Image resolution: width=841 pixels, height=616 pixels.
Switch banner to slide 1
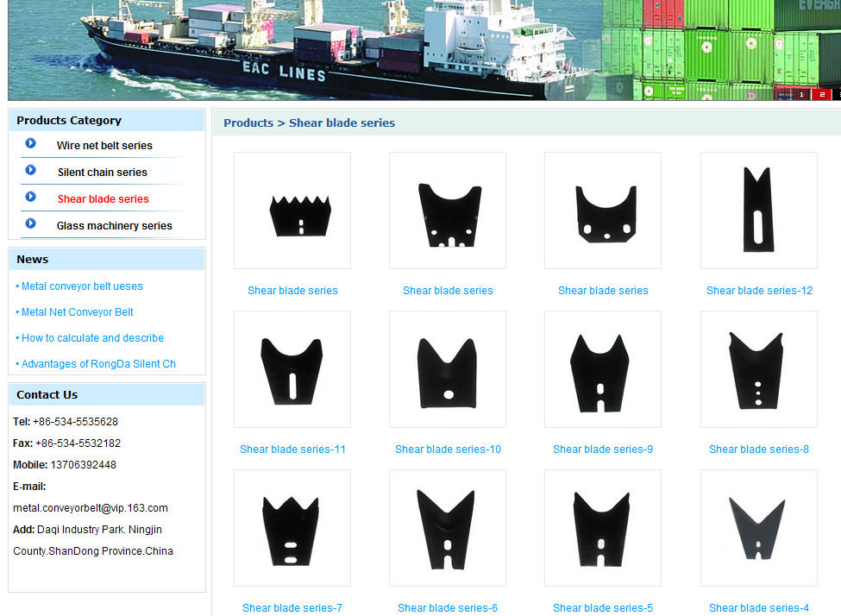(x=801, y=94)
